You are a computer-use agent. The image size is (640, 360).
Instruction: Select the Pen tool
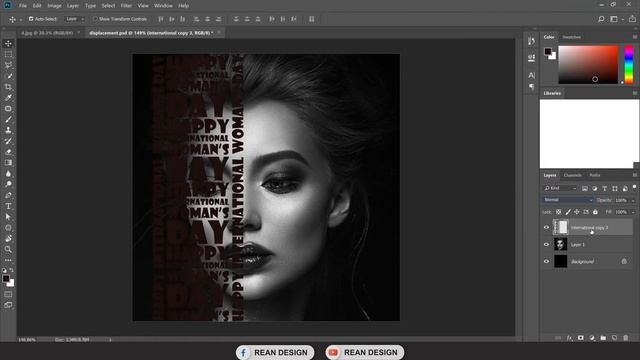click(8, 195)
